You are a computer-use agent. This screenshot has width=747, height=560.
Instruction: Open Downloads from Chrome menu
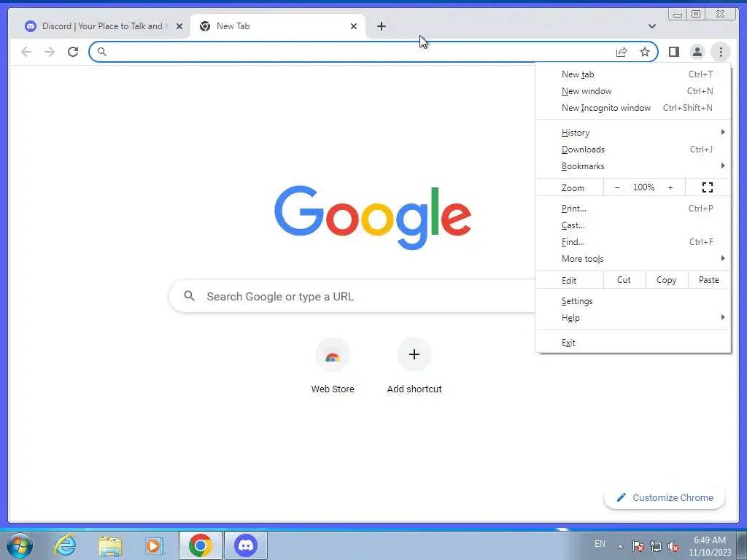633,149
